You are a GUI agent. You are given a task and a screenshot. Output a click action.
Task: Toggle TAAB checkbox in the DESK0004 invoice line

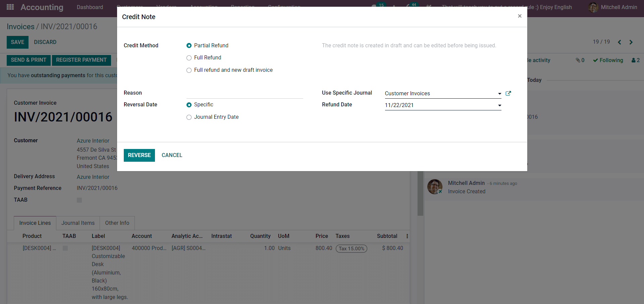[x=65, y=248]
